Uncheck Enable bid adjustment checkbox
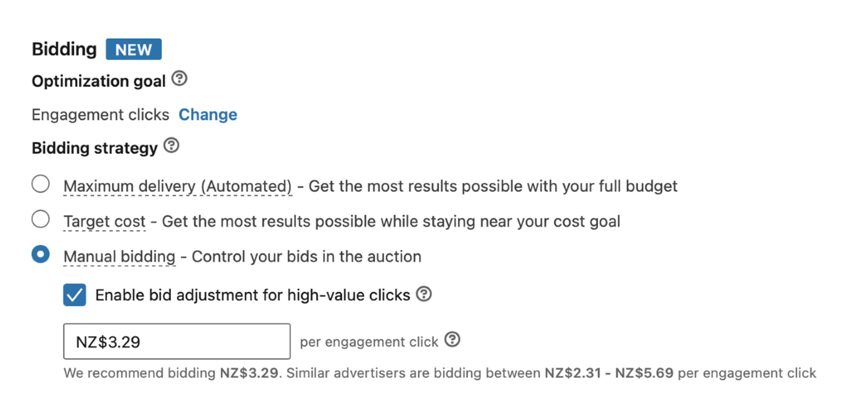868x418 pixels. tap(74, 295)
